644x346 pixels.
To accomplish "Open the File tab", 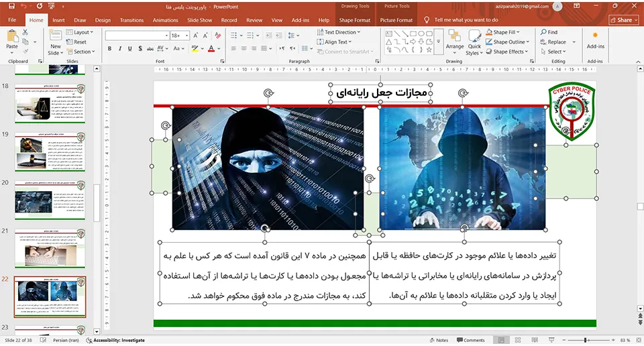I will pos(12,19).
